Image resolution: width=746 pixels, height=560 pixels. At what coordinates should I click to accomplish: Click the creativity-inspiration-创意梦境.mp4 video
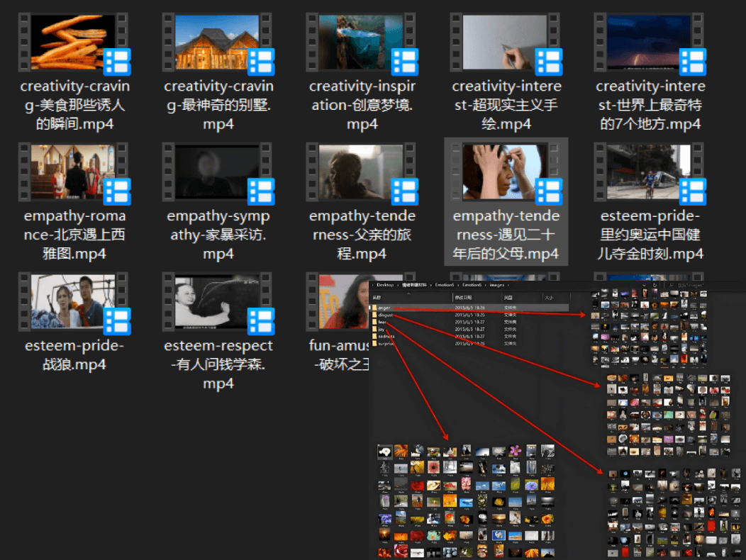click(362, 72)
